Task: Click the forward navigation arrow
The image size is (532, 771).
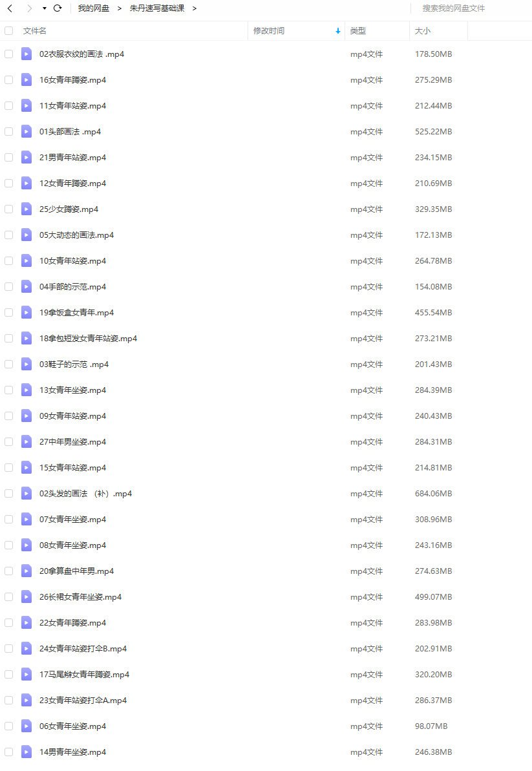Action: point(30,8)
